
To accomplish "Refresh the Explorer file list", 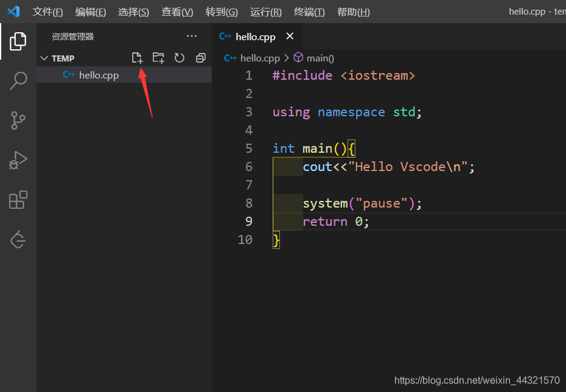I will pos(180,58).
